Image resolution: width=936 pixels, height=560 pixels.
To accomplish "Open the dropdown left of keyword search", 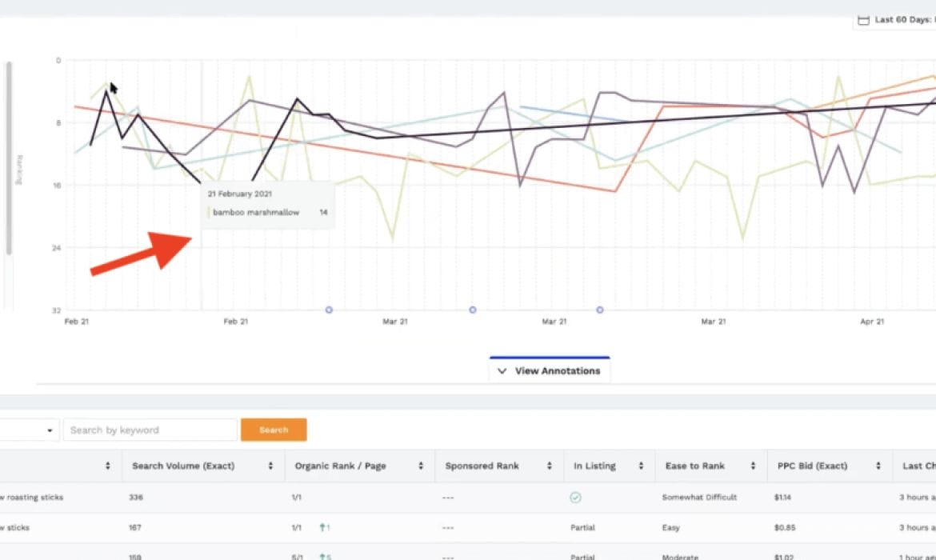I will tap(30, 430).
